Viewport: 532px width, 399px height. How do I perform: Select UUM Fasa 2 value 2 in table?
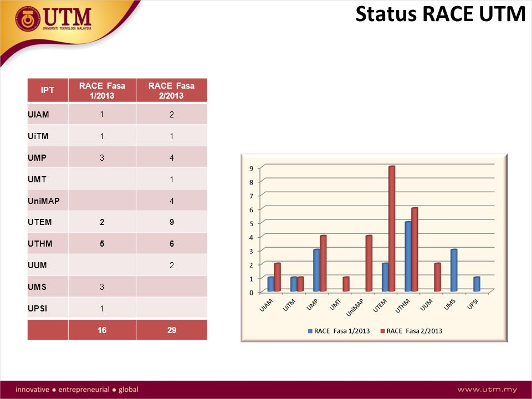(x=172, y=265)
